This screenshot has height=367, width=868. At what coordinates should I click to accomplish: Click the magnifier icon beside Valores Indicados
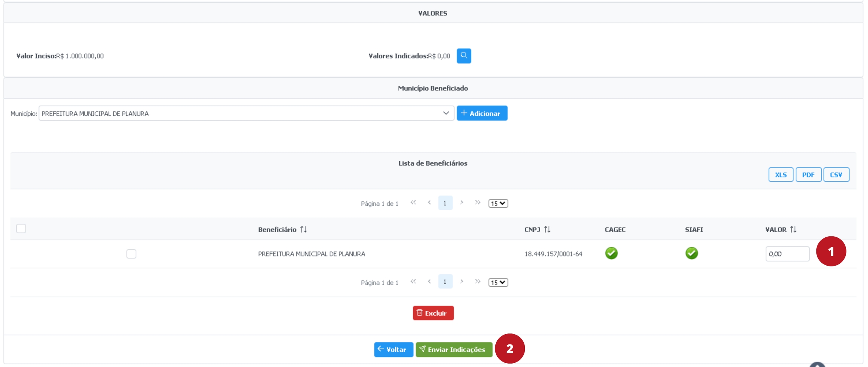click(x=463, y=56)
